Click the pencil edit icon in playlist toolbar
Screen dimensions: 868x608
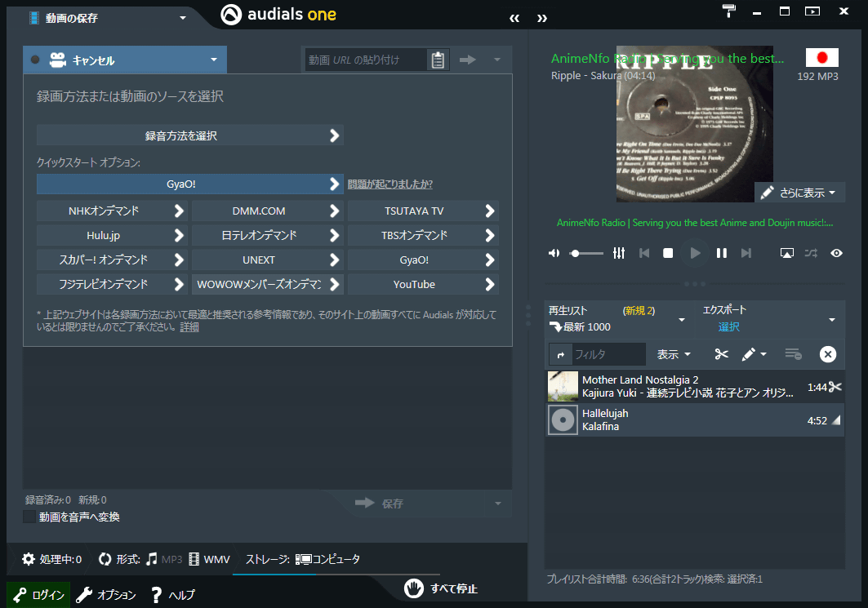(x=749, y=354)
